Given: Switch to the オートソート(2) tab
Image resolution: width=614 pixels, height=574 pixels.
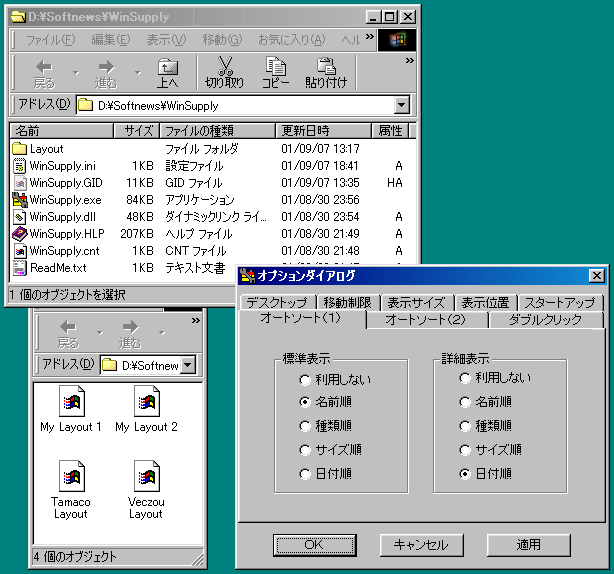Looking at the screenshot, I should click(x=426, y=319).
